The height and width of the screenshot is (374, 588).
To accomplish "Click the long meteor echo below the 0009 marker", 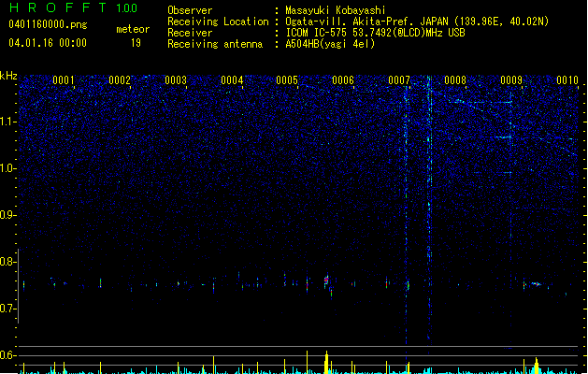I will tap(537, 284).
